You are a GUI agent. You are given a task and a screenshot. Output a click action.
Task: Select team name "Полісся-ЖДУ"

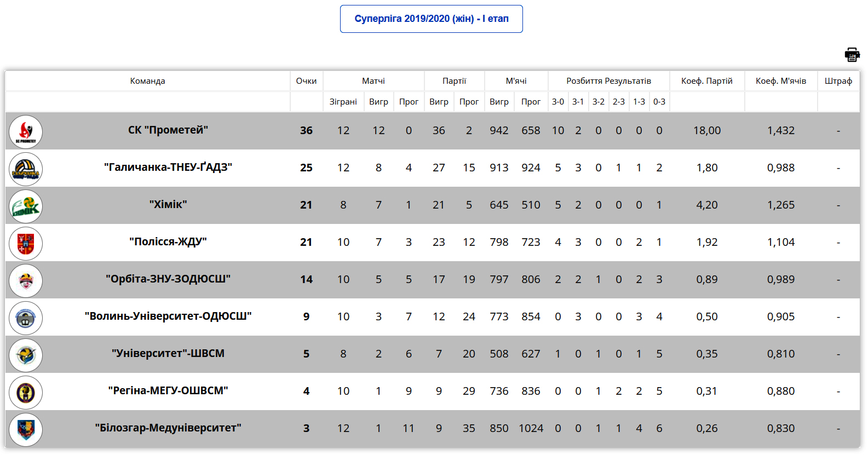point(168,242)
